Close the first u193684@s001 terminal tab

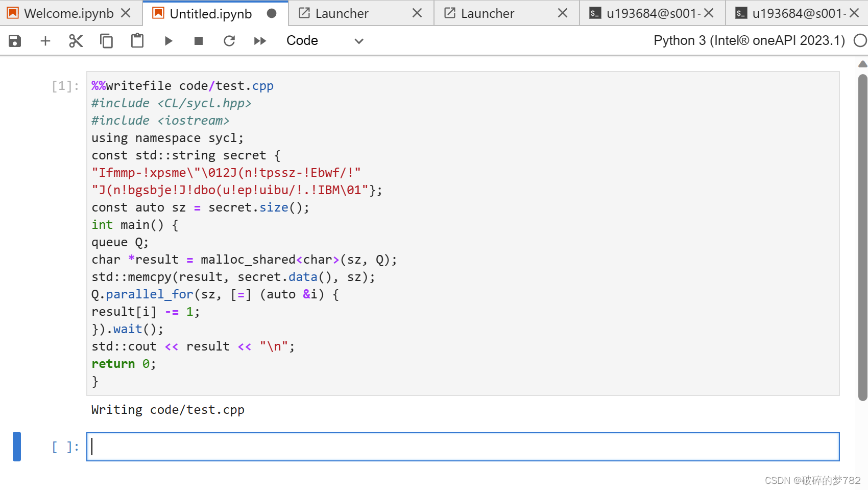pyautogui.click(x=709, y=13)
